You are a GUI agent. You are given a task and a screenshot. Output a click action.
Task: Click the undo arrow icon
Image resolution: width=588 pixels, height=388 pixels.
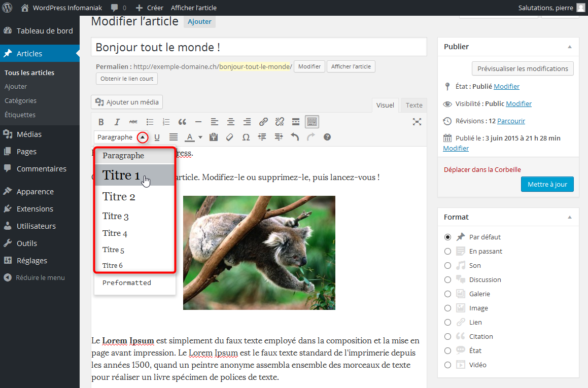(x=295, y=137)
